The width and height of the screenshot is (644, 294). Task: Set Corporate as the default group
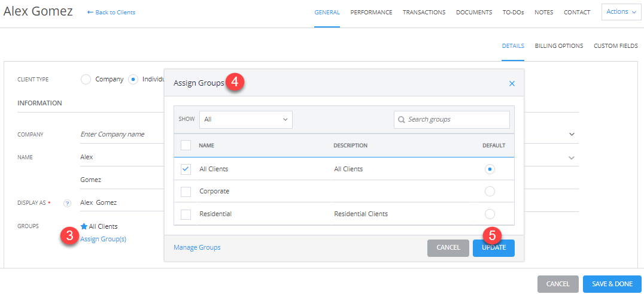click(490, 192)
